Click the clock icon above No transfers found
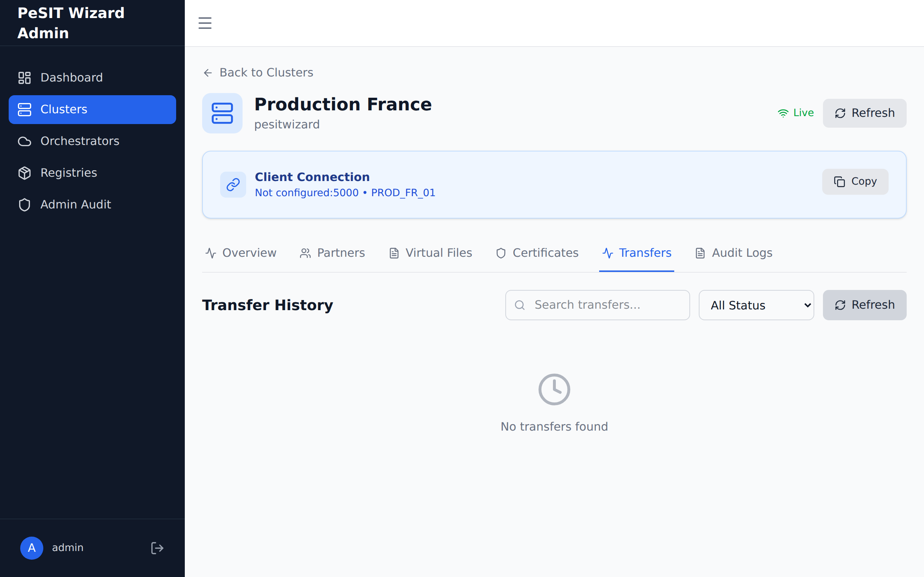The height and width of the screenshot is (577, 924). 554,389
